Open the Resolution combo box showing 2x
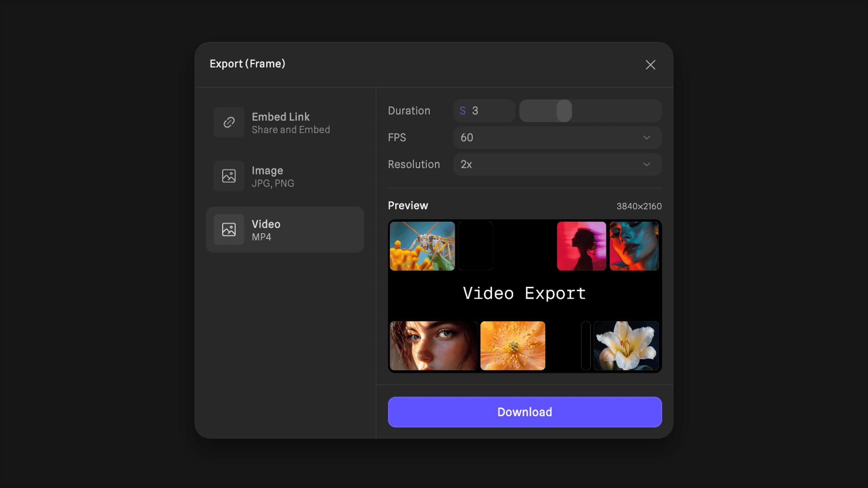 [557, 164]
